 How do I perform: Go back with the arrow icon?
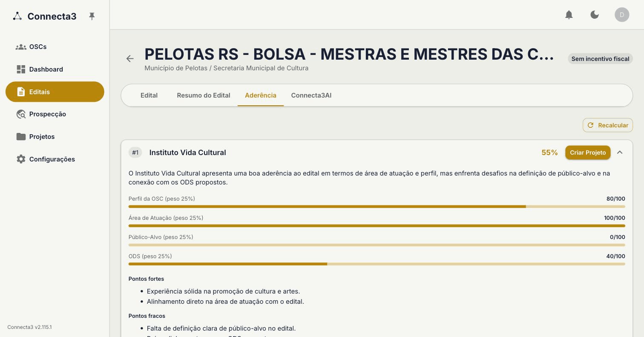pyautogui.click(x=130, y=59)
